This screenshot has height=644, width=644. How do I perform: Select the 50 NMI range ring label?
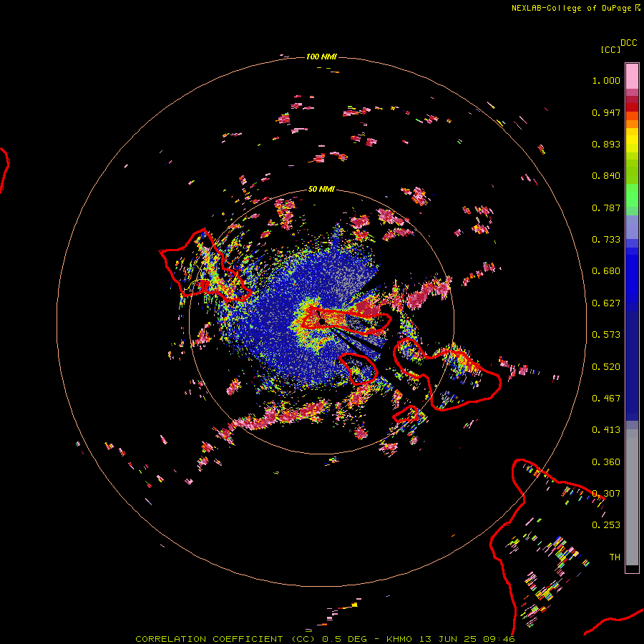pos(321,189)
